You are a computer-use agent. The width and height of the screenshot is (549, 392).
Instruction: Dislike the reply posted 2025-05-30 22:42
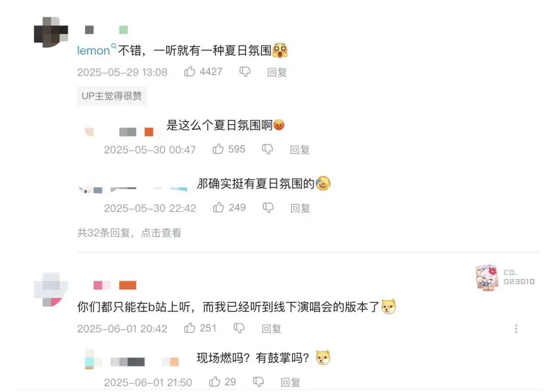click(x=268, y=208)
